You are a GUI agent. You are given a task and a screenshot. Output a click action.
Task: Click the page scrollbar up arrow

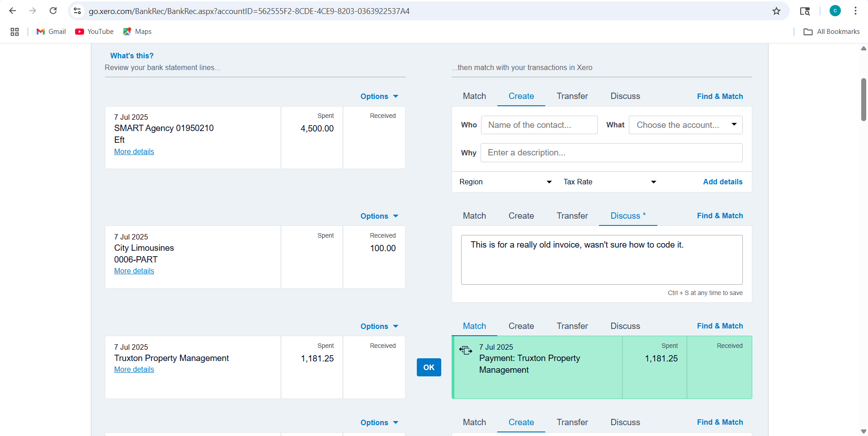click(x=863, y=48)
